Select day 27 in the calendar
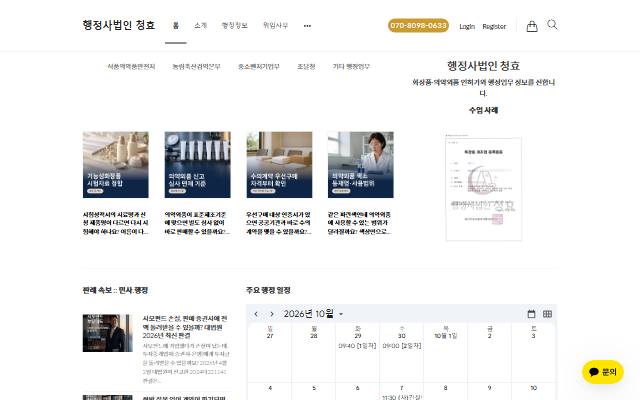This screenshot has width=640, height=400. pos(270,336)
